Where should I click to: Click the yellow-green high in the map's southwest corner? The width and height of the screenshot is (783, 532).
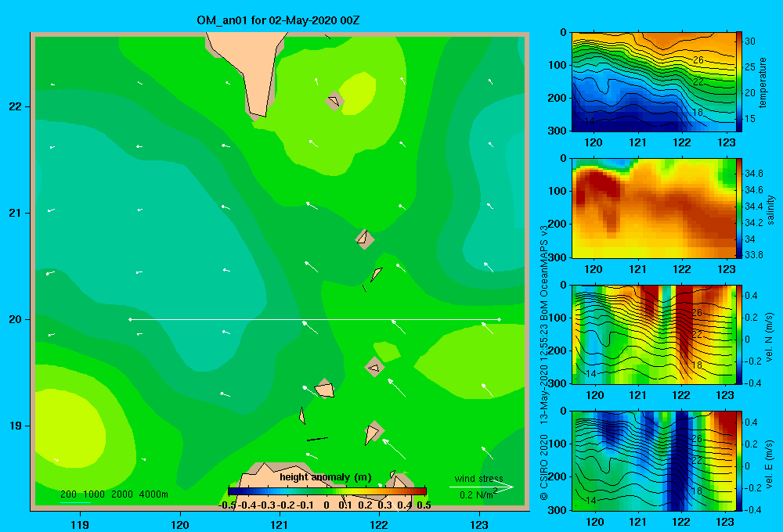[70, 430]
